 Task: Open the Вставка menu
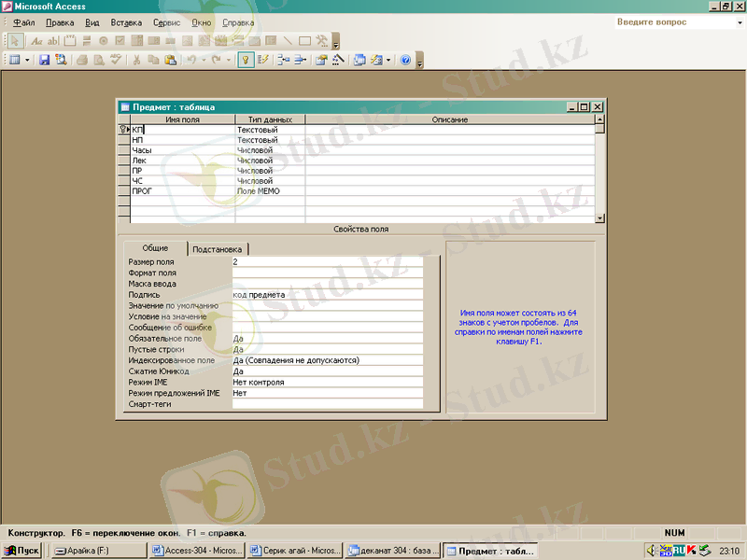point(126,22)
